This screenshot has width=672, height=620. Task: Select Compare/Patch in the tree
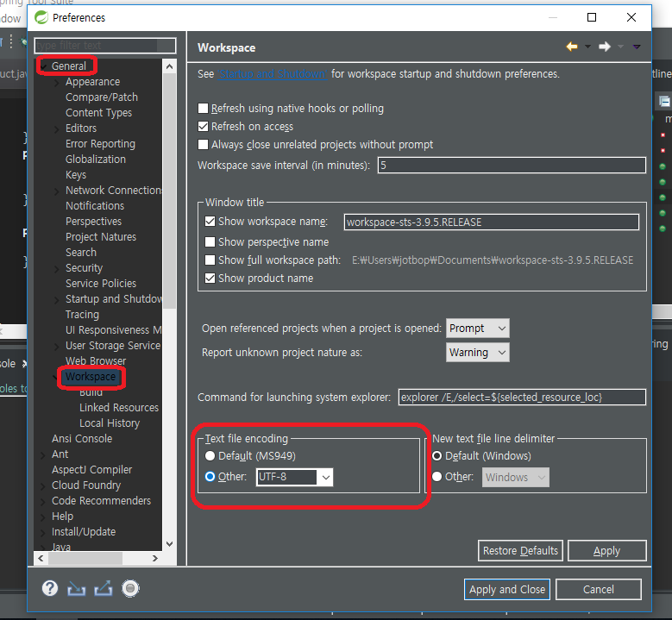pyautogui.click(x=102, y=97)
